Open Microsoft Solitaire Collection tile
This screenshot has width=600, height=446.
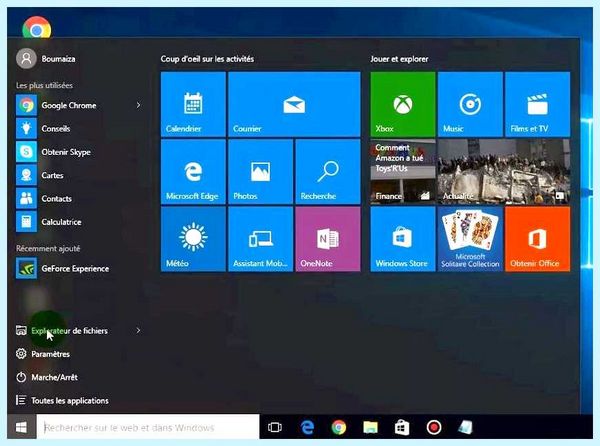(470, 239)
